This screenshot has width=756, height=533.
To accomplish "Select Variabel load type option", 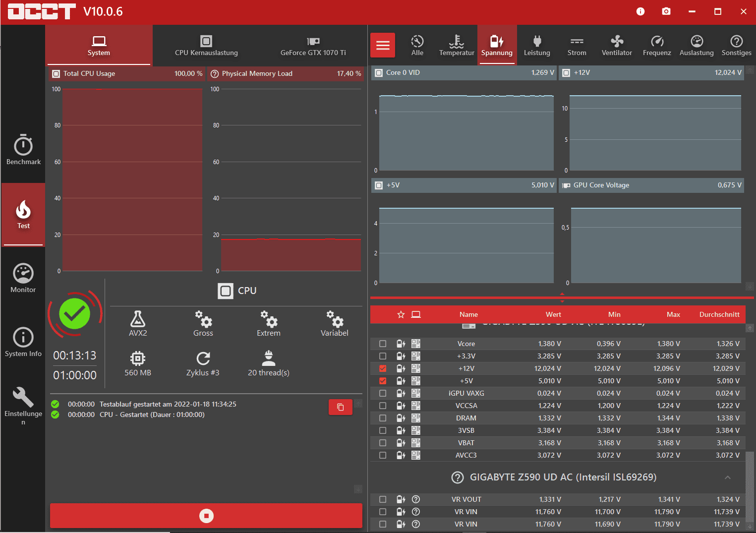I will click(x=335, y=324).
